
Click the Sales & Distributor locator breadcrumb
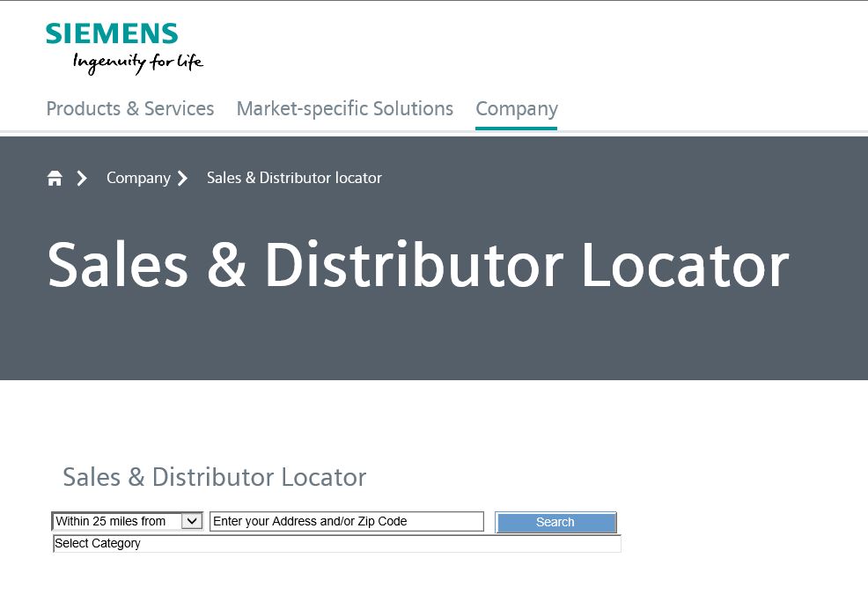pos(295,178)
